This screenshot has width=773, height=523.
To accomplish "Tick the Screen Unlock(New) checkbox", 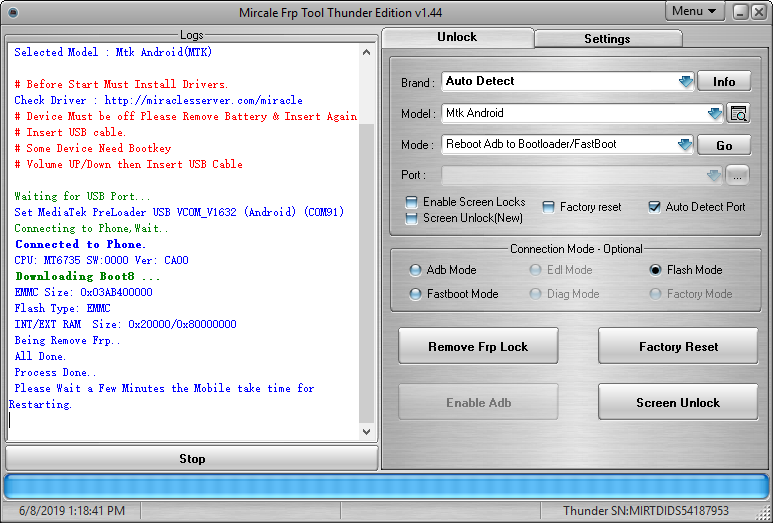I will tap(411, 218).
